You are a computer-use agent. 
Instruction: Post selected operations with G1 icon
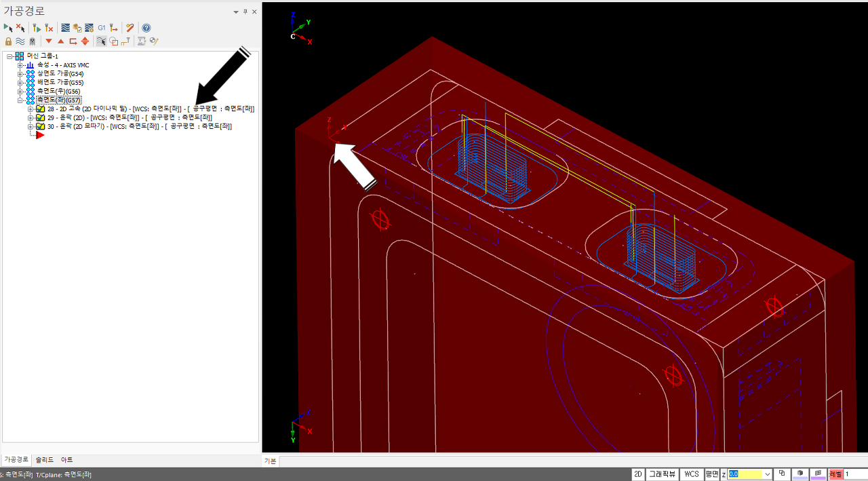tap(102, 28)
